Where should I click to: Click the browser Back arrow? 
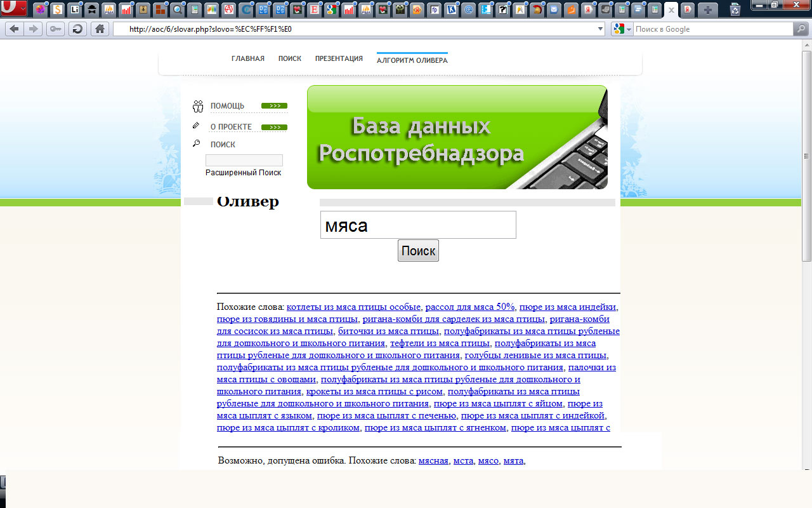[x=14, y=29]
